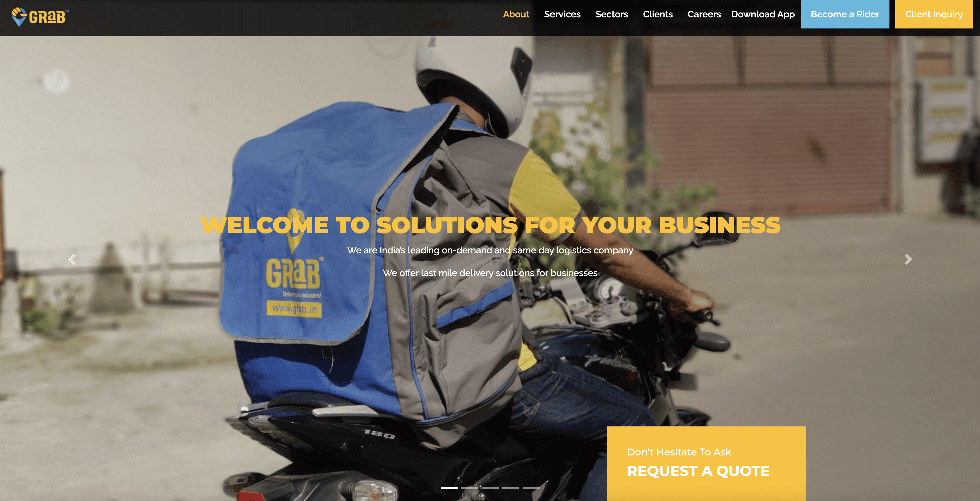The image size is (980, 501).
Task: Select Download App in the navigation
Action: 763,15
